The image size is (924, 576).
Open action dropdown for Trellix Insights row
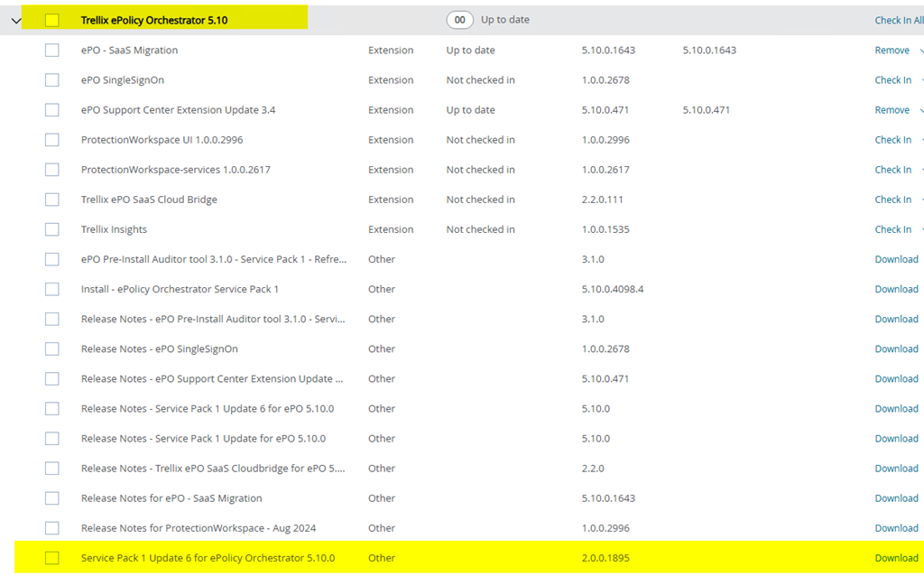(920, 229)
